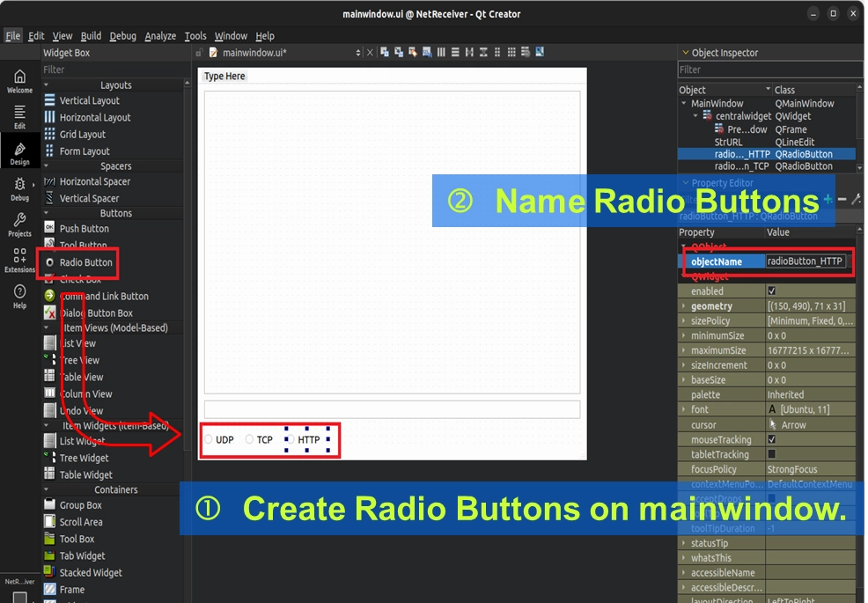
Task: Click the Widget Box filter field
Action: point(115,70)
